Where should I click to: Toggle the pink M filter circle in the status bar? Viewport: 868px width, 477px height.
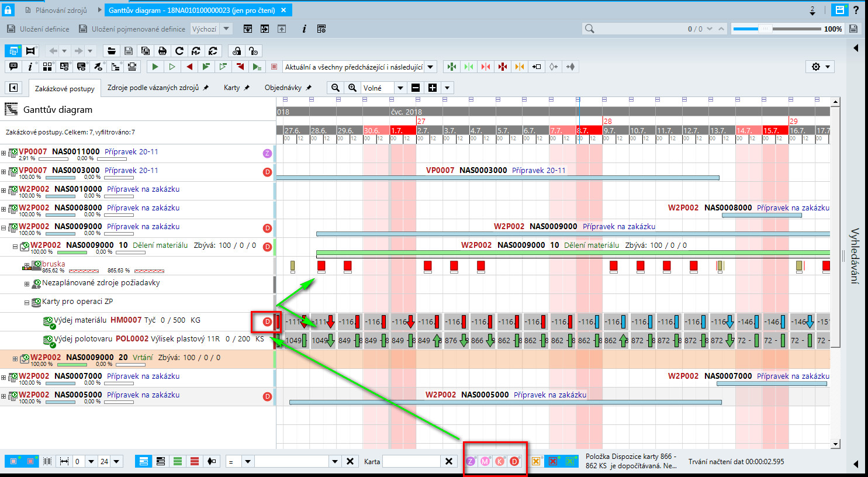pos(485,461)
